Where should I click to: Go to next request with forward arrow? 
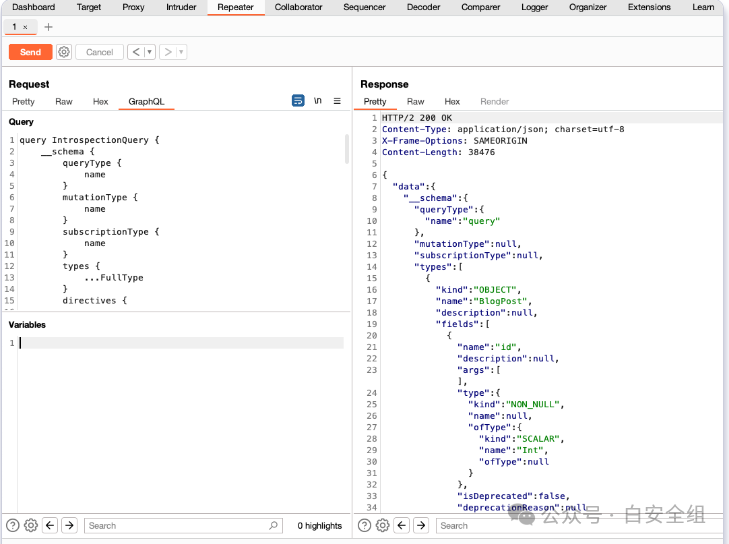[168, 52]
